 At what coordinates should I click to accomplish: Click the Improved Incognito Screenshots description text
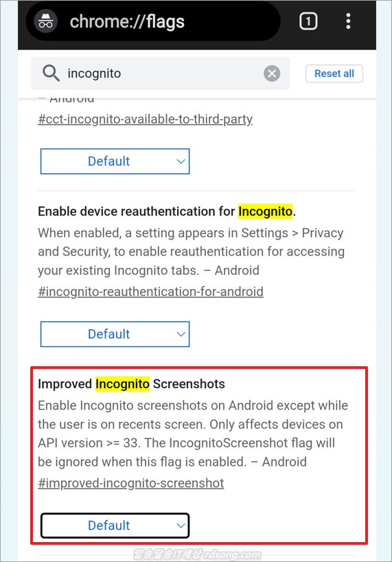coord(193,434)
